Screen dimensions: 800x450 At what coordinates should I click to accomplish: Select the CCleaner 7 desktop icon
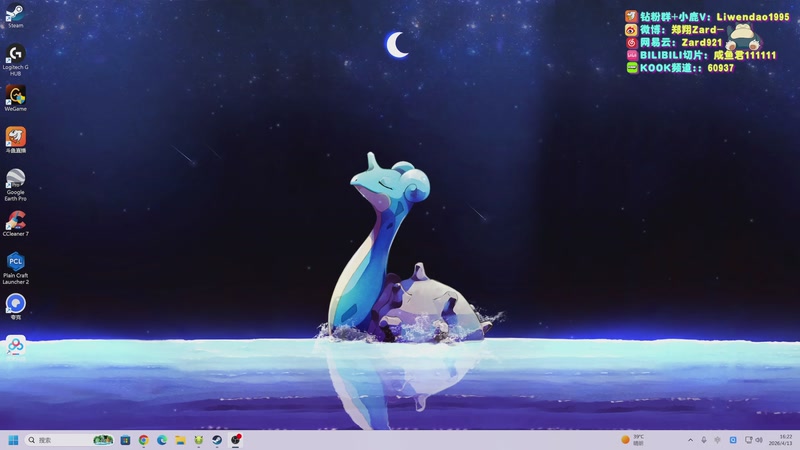(15, 223)
